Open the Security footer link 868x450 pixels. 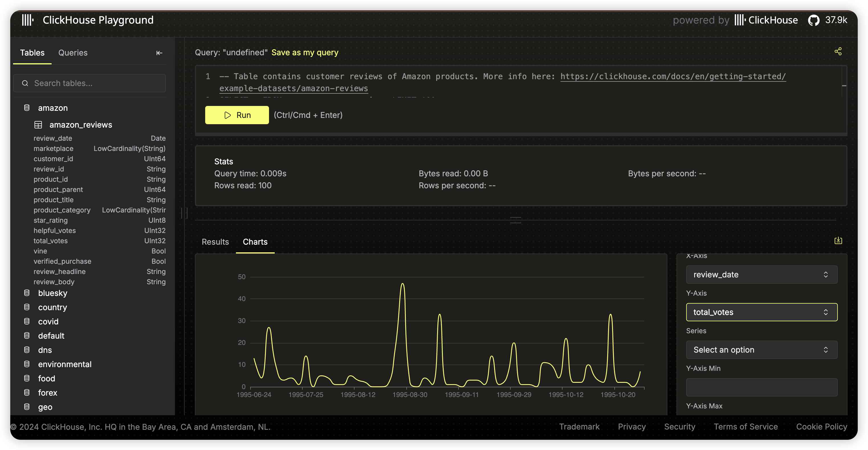(680, 427)
